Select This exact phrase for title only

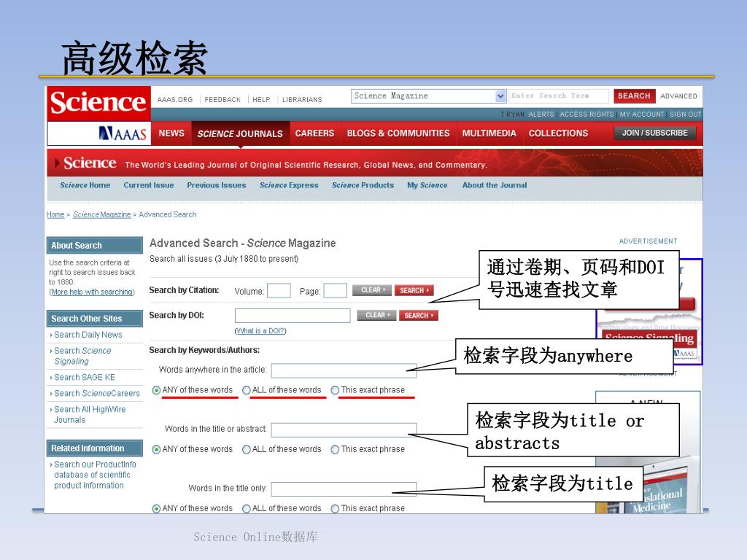(x=335, y=508)
